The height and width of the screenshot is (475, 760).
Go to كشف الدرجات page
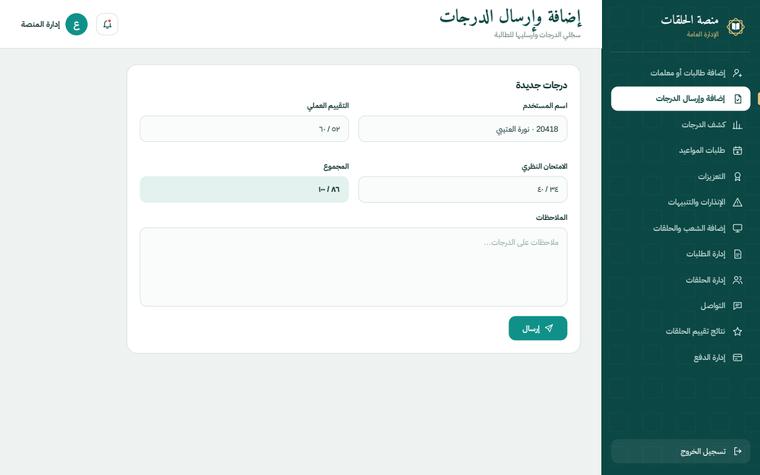[x=681, y=125]
